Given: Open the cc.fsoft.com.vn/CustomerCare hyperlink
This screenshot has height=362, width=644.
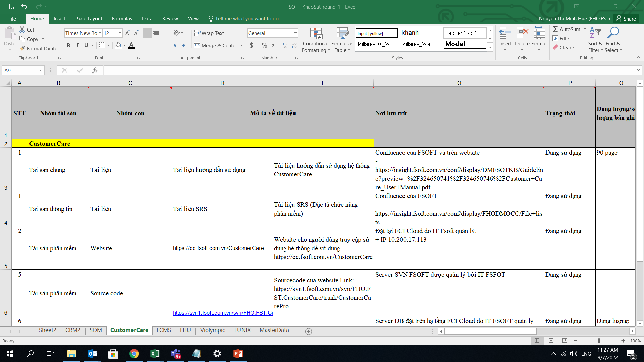Looking at the screenshot, I should [x=218, y=248].
